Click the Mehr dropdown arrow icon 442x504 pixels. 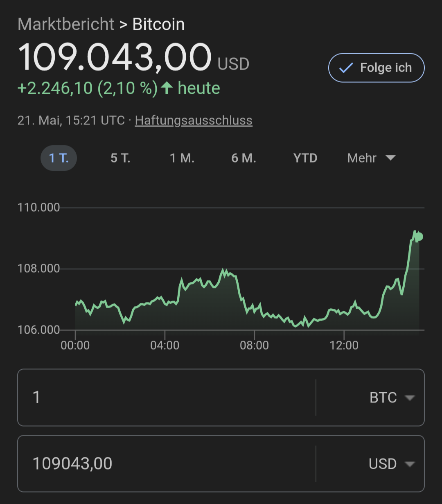pos(391,158)
